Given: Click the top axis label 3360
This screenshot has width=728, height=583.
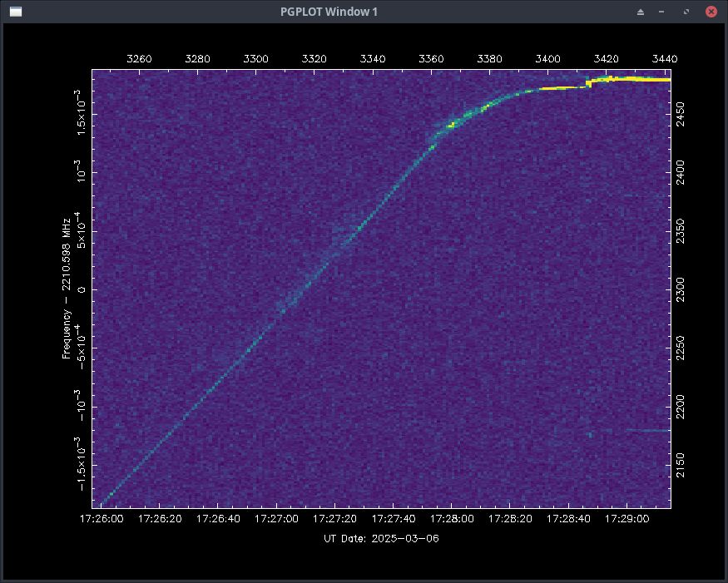Looking at the screenshot, I should (431, 59).
